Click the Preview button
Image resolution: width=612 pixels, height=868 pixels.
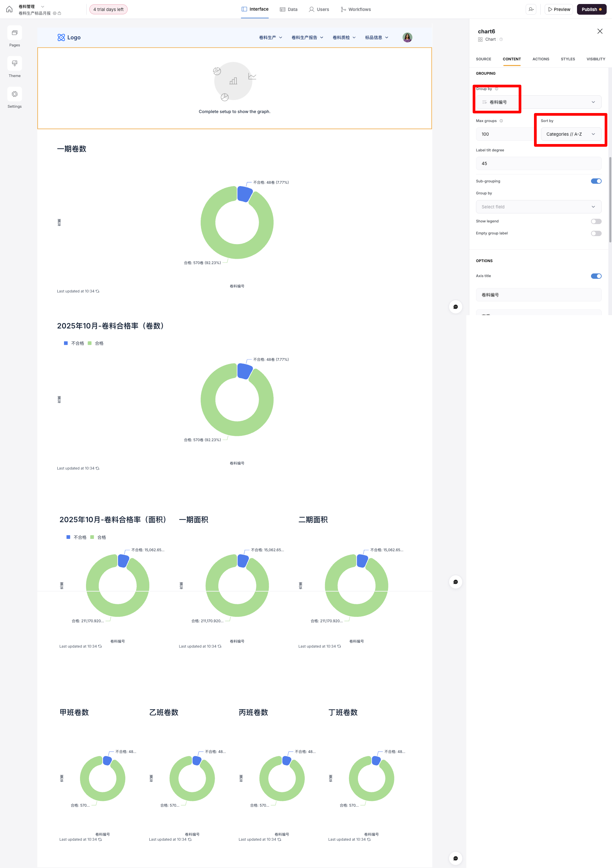coord(559,9)
